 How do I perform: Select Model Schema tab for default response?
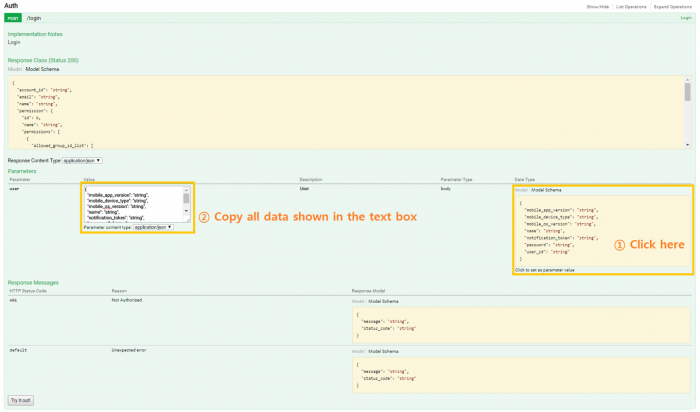(385, 352)
